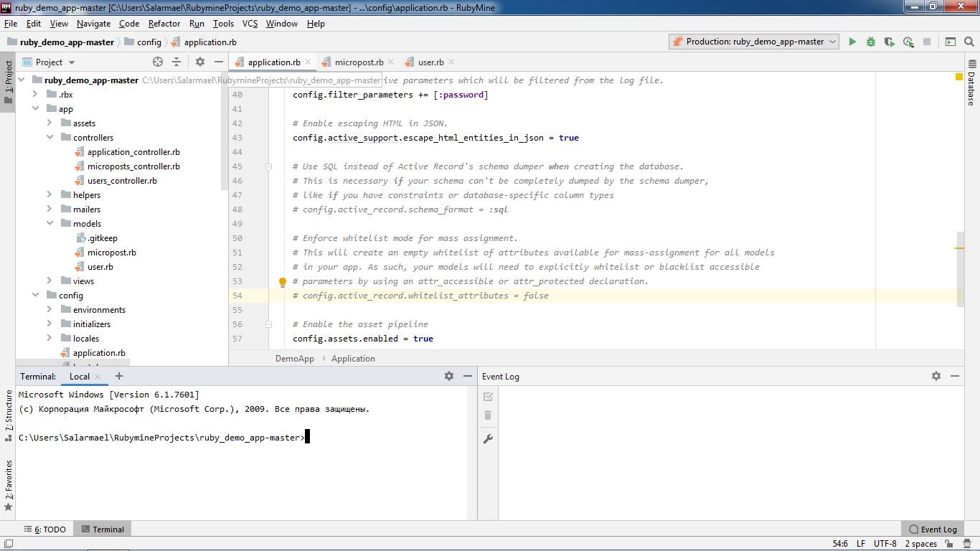The image size is (980, 551).
Task: Collapse all in Project panel
Action: point(176,62)
